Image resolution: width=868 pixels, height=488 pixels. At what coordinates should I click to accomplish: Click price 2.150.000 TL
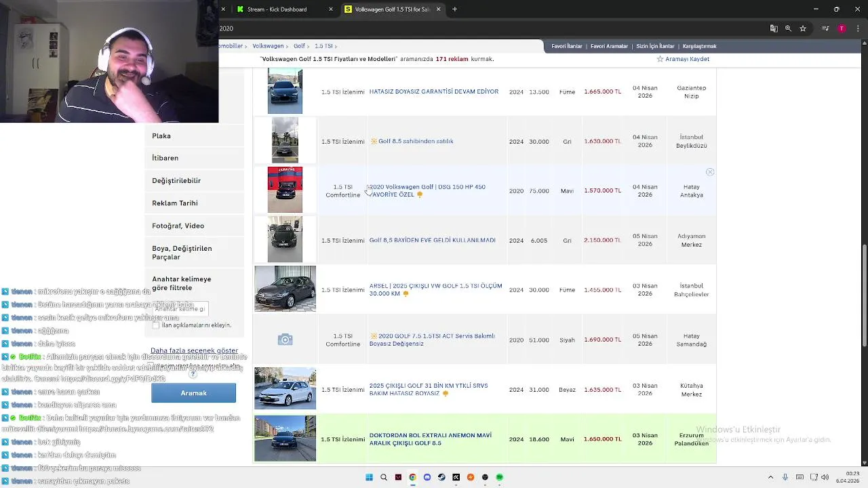602,240
